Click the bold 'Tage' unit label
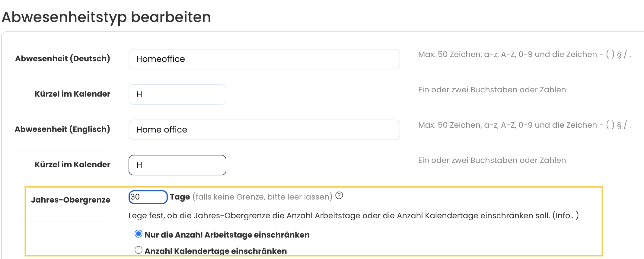This screenshot has height=259, width=644. [x=180, y=197]
